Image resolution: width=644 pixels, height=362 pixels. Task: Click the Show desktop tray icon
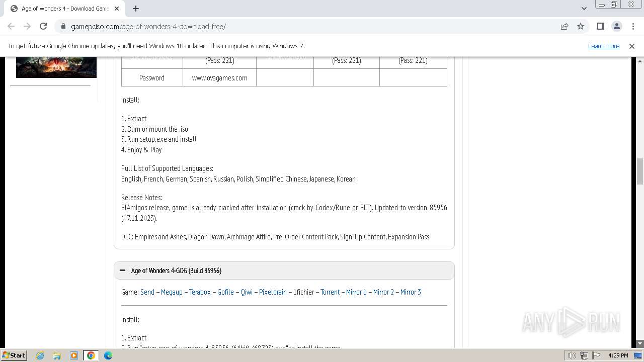coord(638,355)
